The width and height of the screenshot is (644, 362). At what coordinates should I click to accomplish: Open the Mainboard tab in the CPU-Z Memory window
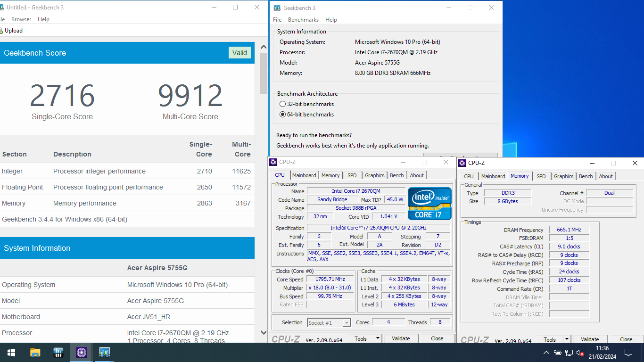click(x=493, y=176)
